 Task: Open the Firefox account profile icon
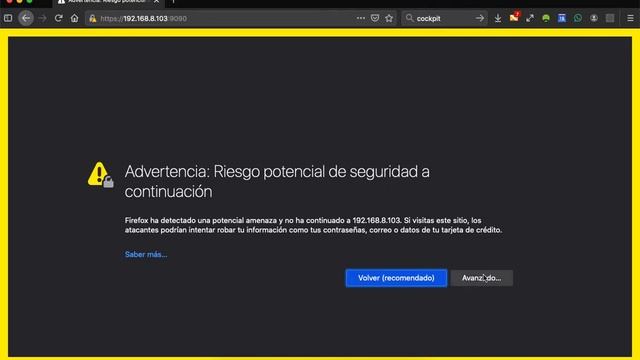(594, 18)
